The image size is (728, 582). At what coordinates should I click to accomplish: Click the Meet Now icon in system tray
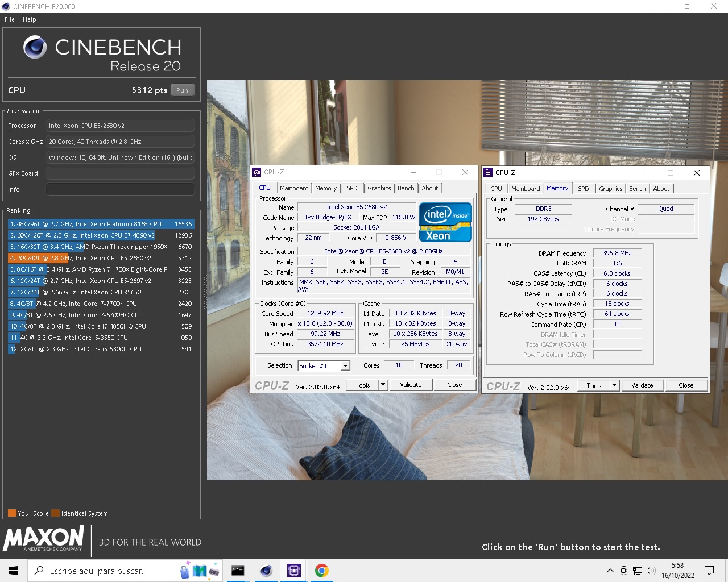tap(624, 571)
